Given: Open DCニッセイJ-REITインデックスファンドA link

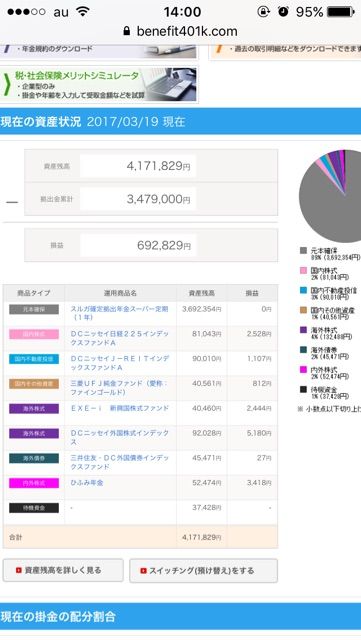Looking at the screenshot, I should 120,363.
